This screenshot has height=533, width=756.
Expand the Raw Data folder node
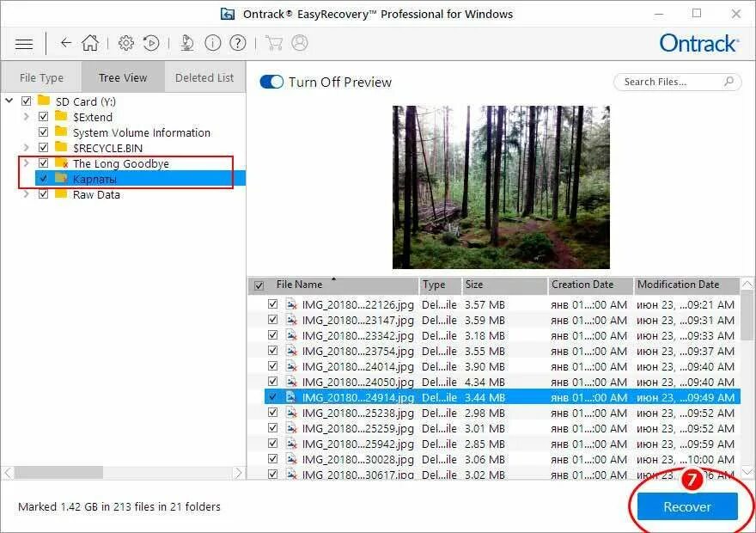(x=27, y=194)
